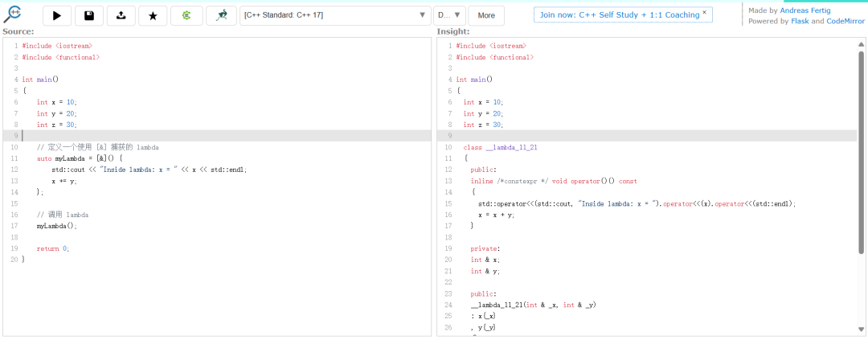Click ': x{_x}' initializer in Insight panel
This screenshot has width=868, height=340.
[483, 316]
